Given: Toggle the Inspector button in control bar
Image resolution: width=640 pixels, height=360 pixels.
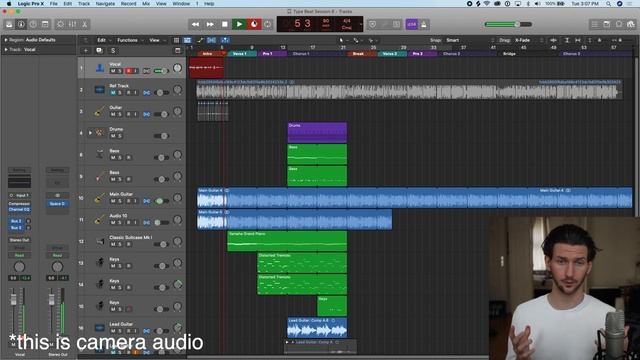Looking at the screenshot, I should coord(21,24).
